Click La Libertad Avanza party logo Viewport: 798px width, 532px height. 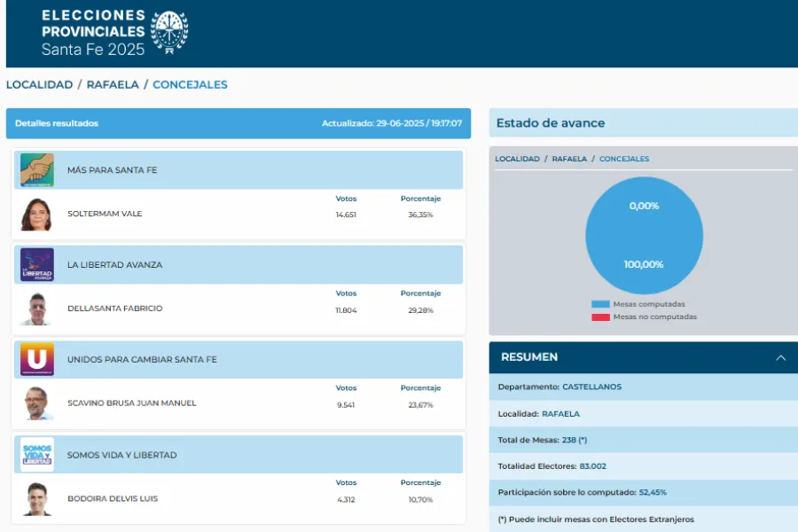pyautogui.click(x=37, y=264)
